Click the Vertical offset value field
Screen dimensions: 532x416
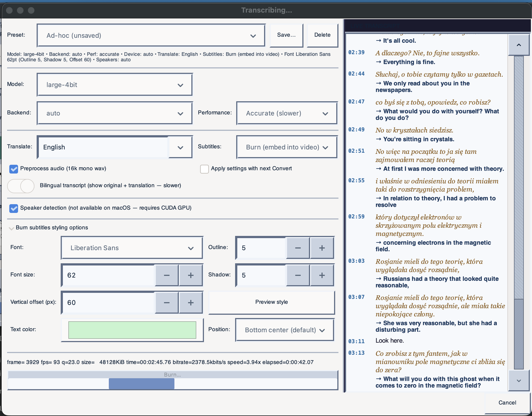[108, 303]
